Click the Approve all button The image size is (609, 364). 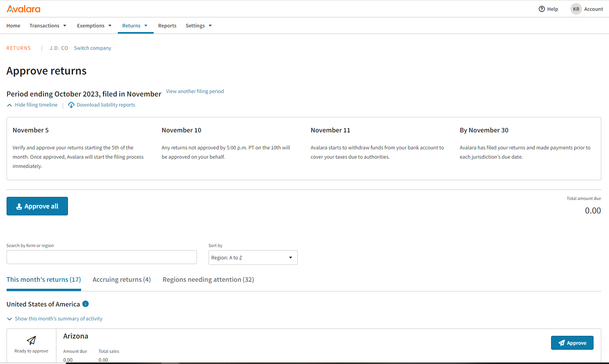click(37, 206)
